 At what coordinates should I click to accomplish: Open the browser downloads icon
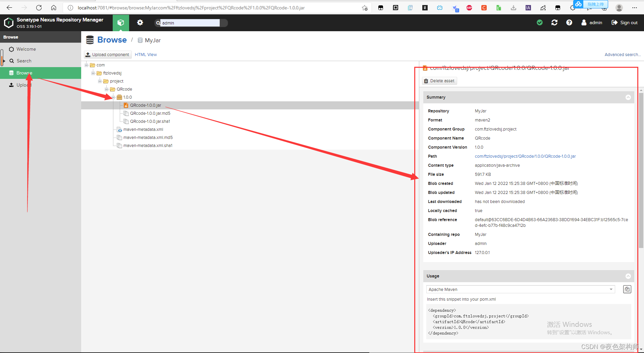(x=513, y=7)
